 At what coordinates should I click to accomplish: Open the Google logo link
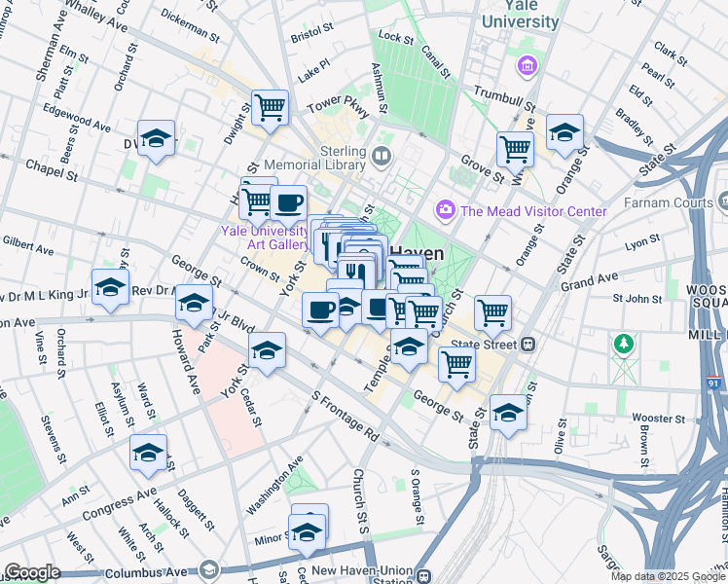click(x=32, y=573)
